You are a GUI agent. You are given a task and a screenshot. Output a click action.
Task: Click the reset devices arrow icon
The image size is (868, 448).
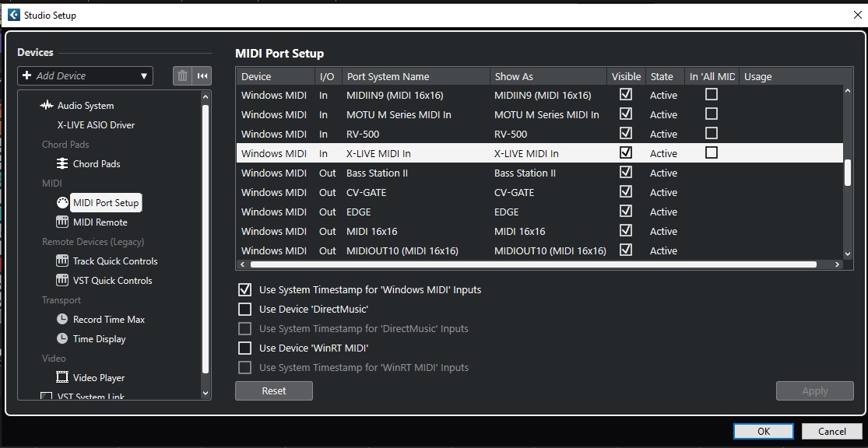pyautogui.click(x=202, y=75)
